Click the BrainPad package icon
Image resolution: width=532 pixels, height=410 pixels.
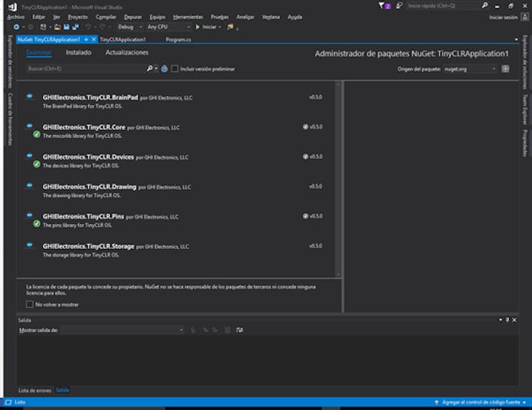point(30,96)
